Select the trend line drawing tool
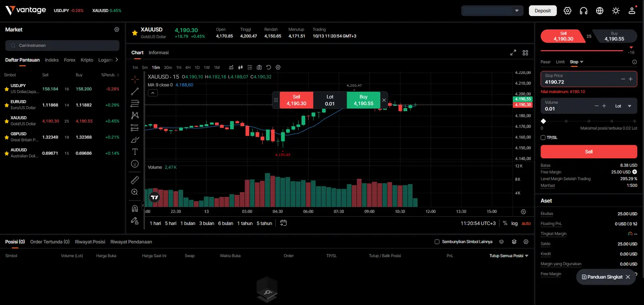 (x=135, y=92)
